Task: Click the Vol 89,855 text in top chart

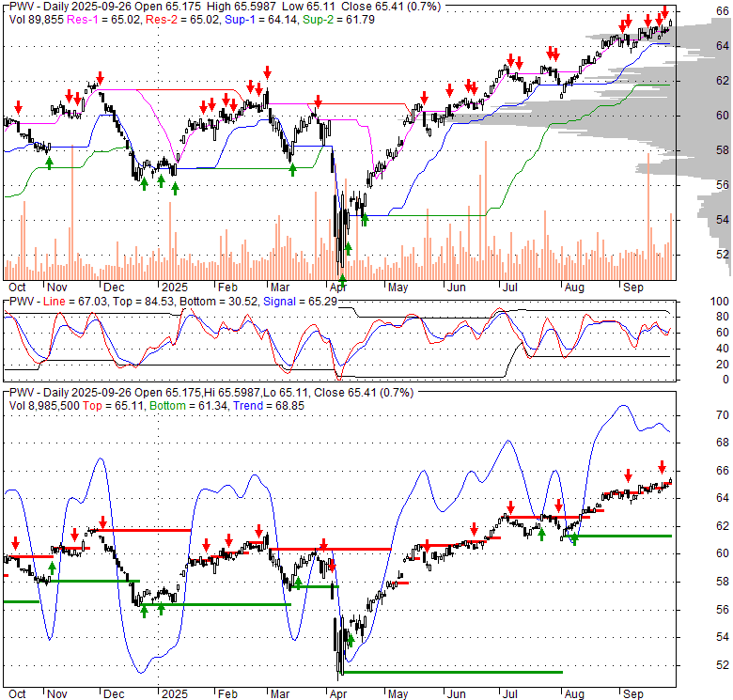Action: coord(36,20)
